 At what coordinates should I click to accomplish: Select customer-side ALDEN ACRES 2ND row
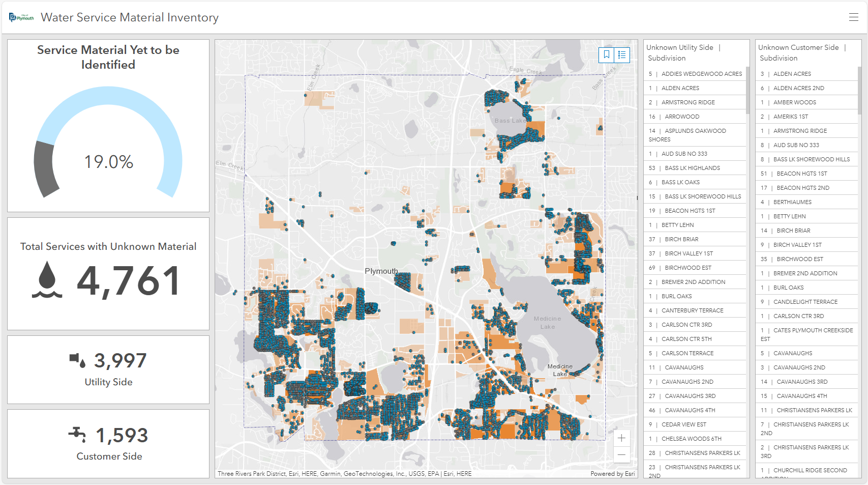pyautogui.click(x=806, y=88)
